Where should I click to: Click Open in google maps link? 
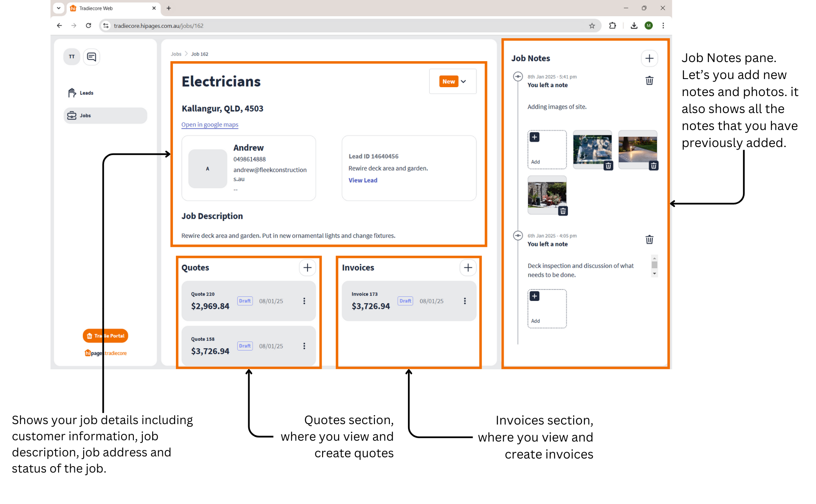[x=210, y=125]
